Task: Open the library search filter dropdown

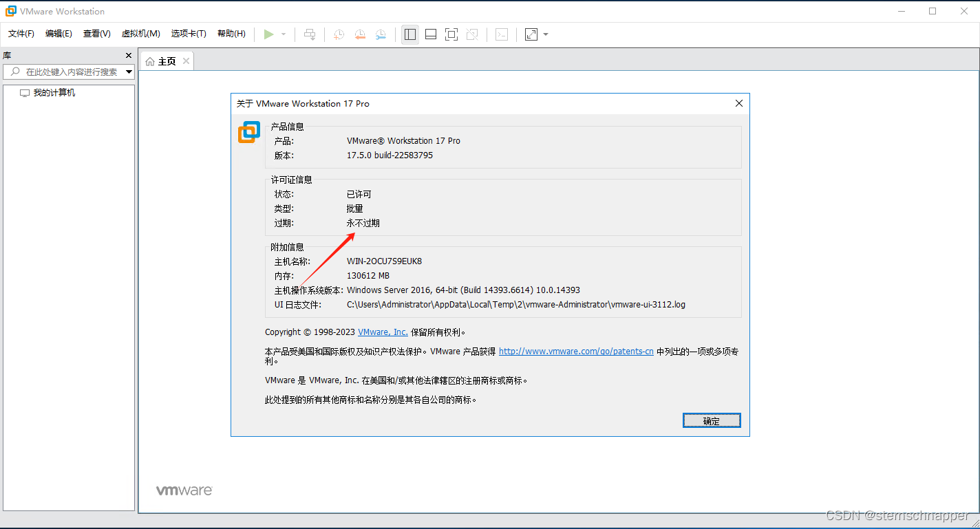Action: (x=129, y=72)
